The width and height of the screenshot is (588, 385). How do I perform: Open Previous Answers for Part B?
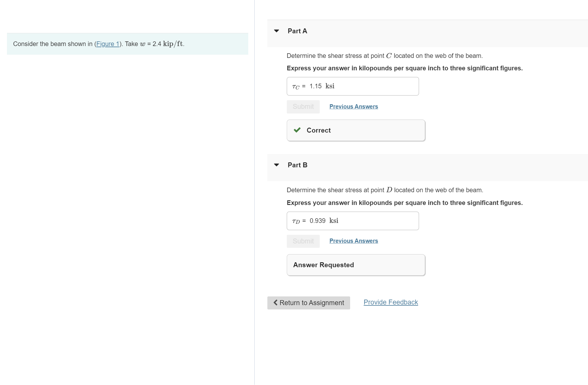[x=353, y=241]
